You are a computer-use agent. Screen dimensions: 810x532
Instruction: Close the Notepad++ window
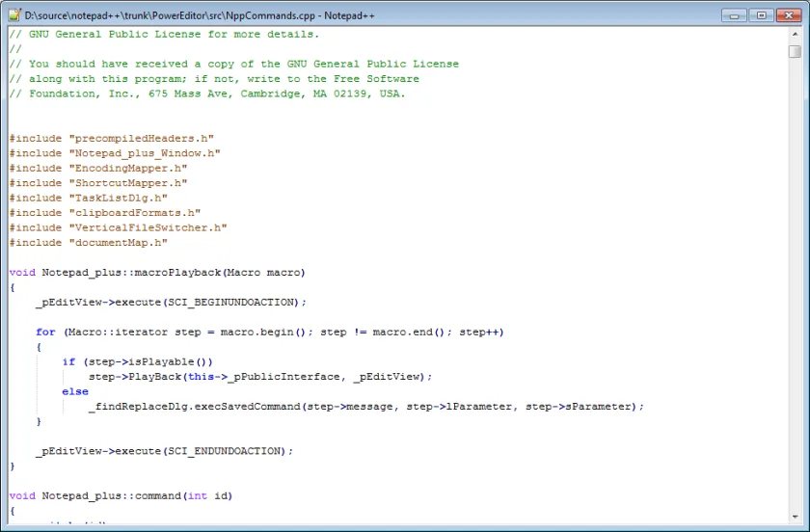click(x=789, y=15)
